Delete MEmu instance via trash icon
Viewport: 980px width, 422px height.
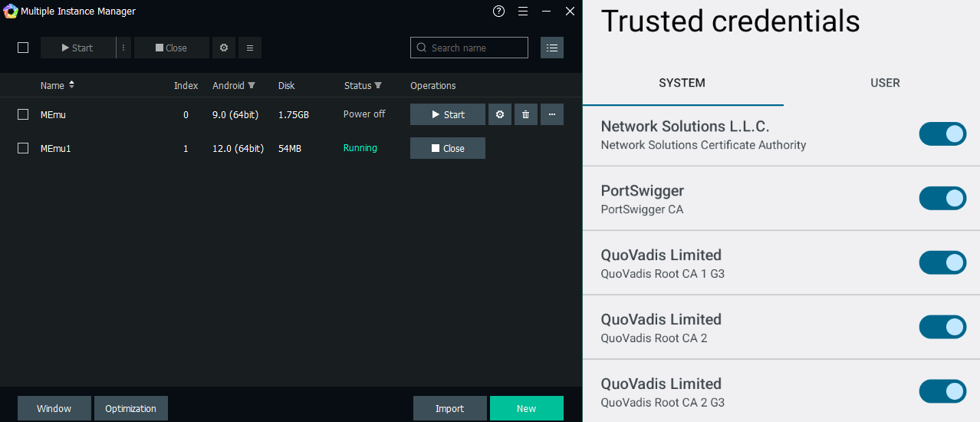pos(525,114)
